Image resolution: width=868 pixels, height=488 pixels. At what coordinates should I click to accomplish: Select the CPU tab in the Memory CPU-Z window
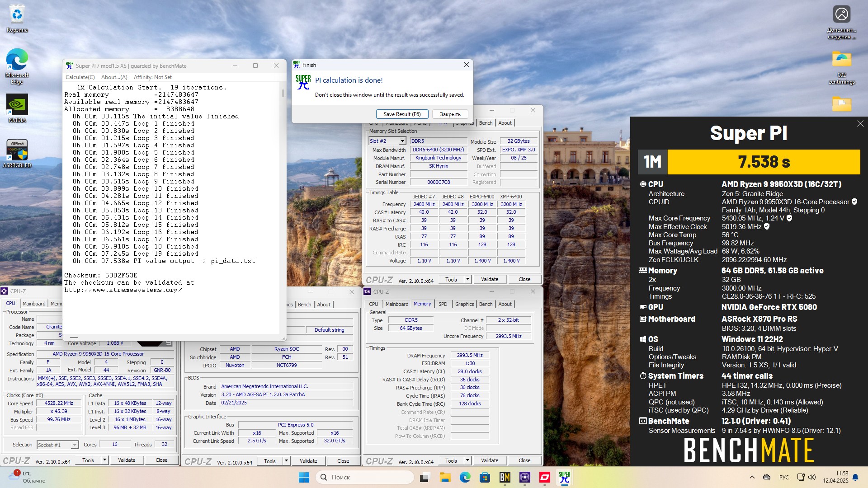(x=373, y=304)
